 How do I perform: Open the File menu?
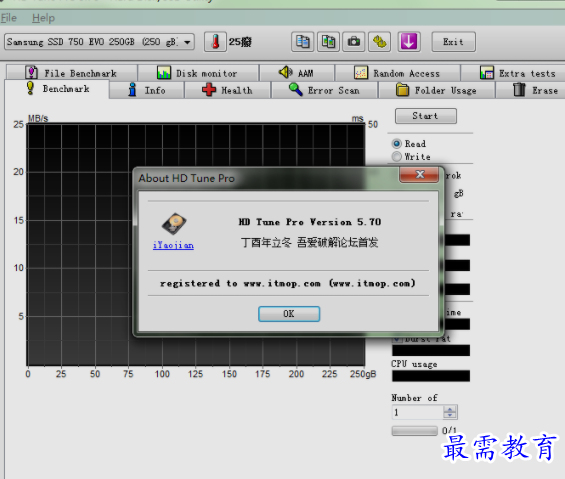click(x=9, y=18)
